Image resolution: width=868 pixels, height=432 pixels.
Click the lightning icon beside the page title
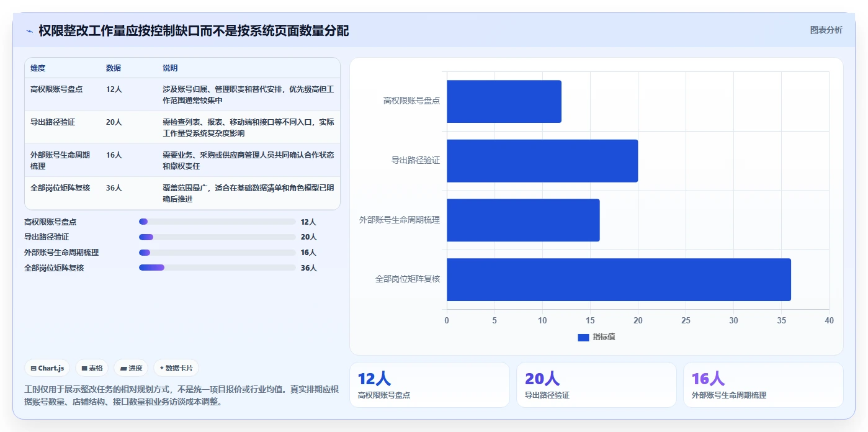[29, 31]
